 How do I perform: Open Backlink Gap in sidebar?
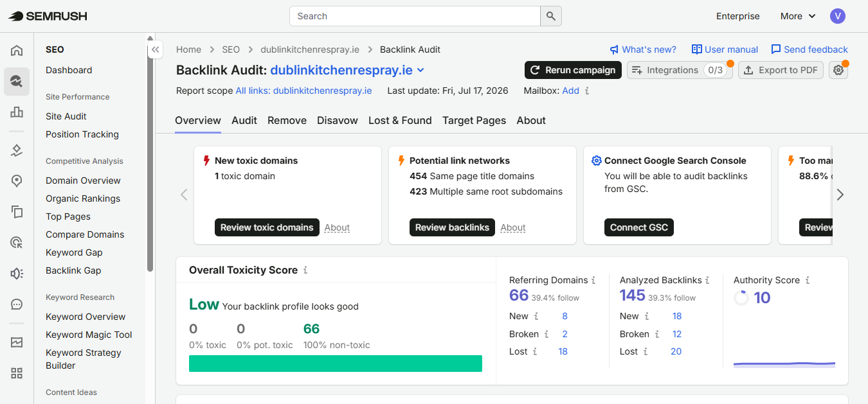[x=73, y=270]
